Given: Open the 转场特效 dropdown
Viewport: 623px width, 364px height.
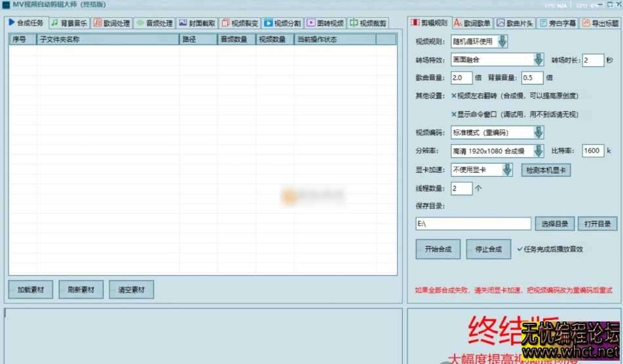Looking at the screenshot, I should [538, 60].
